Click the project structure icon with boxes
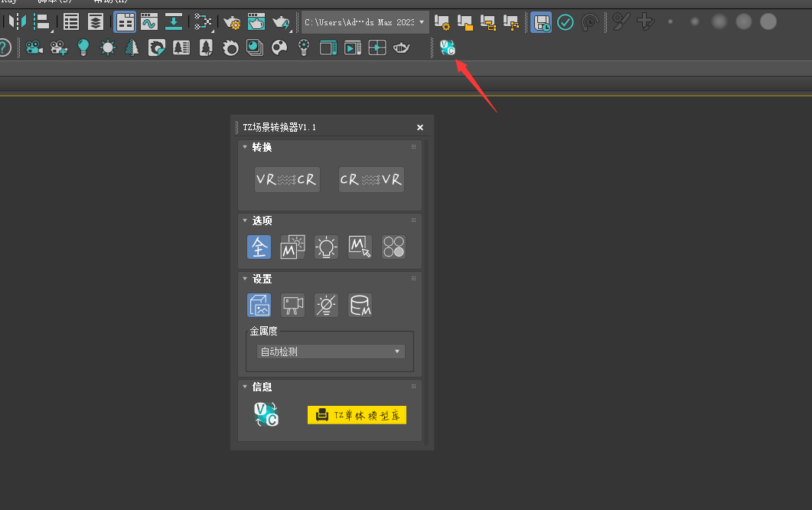812x510 pixels. (x=488, y=22)
